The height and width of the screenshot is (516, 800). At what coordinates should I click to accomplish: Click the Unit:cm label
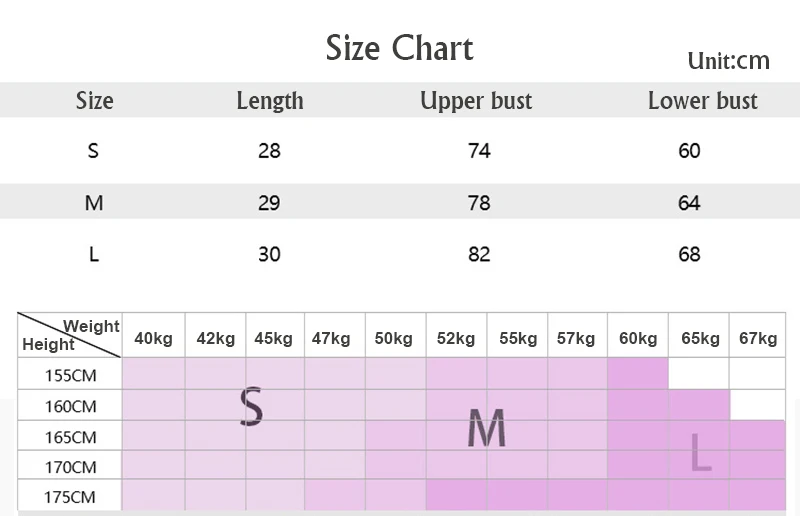point(728,61)
